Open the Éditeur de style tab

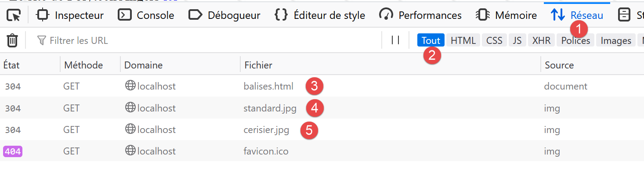coord(320,15)
